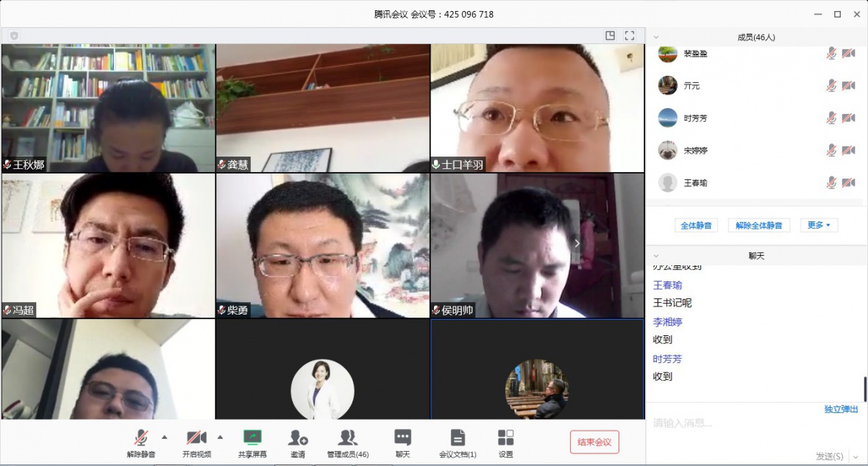The width and height of the screenshot is (868, 466).
Task: Switch video layout using grid view icon
Action: (x=610, y=35)
